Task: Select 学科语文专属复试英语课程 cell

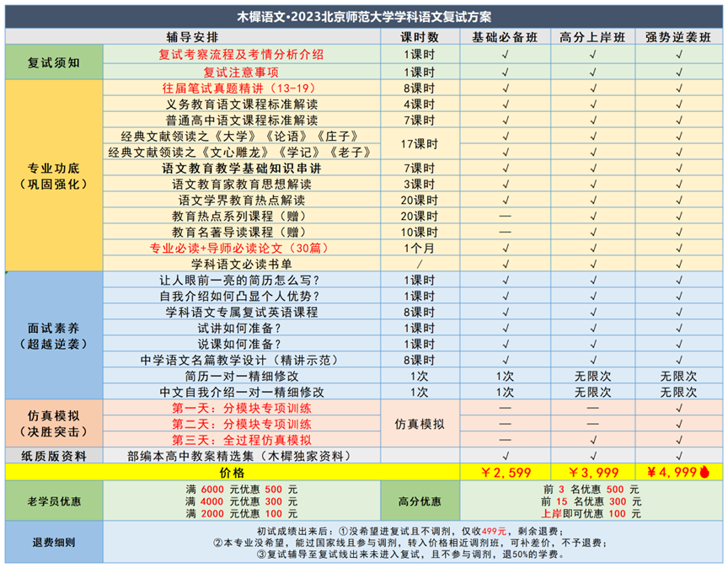Action: pyautogui.click(x=242, y=312)
